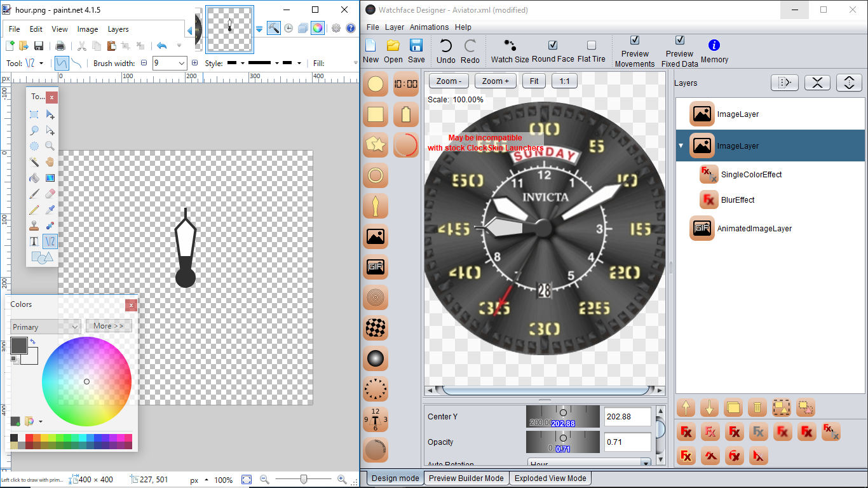This screenshot has width=868, height=488.
Task: Select the AnimatedImageLayer row
Action: 770,228
